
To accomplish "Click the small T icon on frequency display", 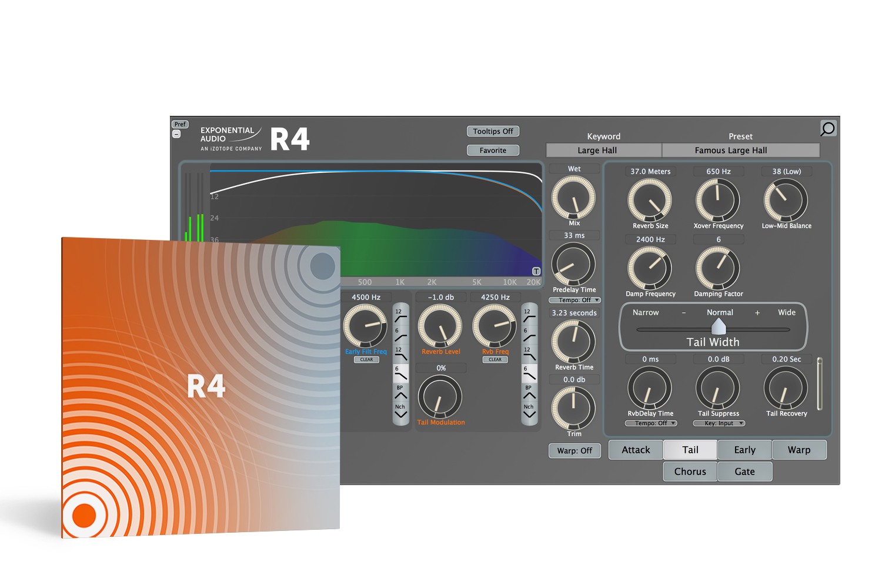I will point(536,271).
